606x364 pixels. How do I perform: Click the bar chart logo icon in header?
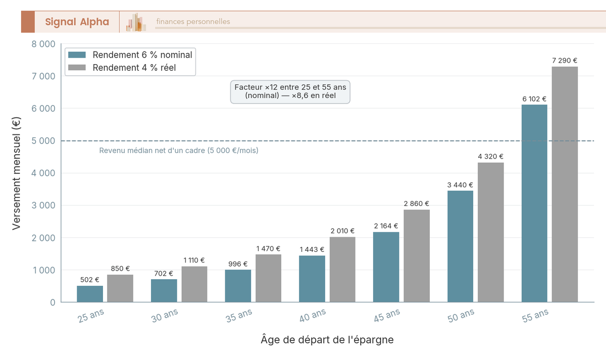click(x=136, y=22)
